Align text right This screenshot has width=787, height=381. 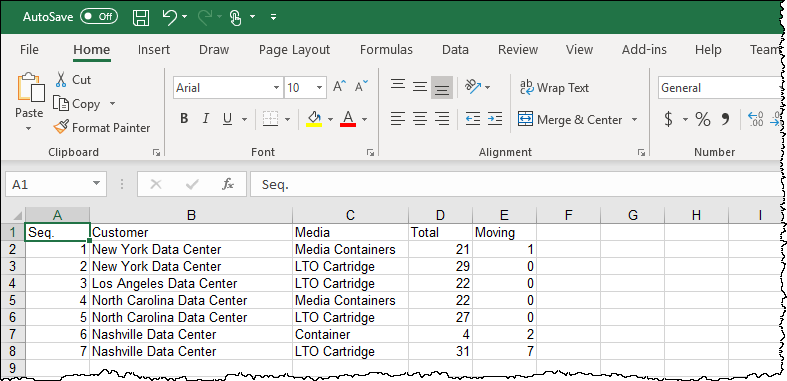[x=442, y=119]
